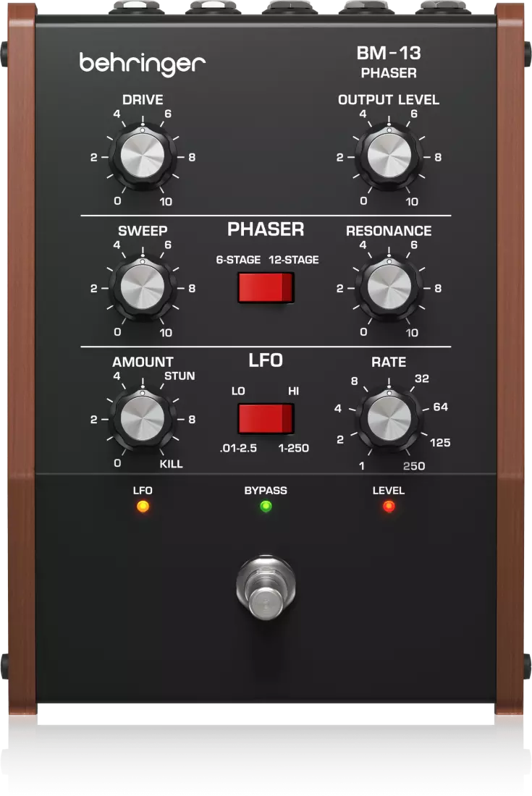This screenshot has width=532, height=796.
Task: Click the HI label above the LFO switch
Action: tap(293, 391)
